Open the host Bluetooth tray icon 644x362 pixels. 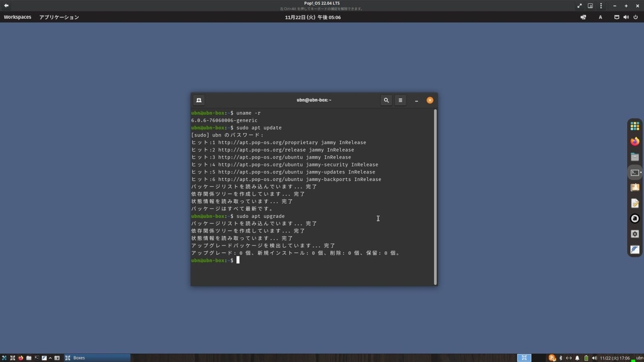coord(561,358)
